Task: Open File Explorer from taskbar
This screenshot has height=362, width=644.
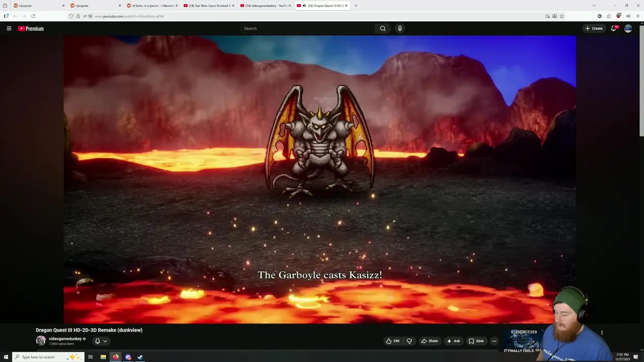Action: click(x=103, y=357)
